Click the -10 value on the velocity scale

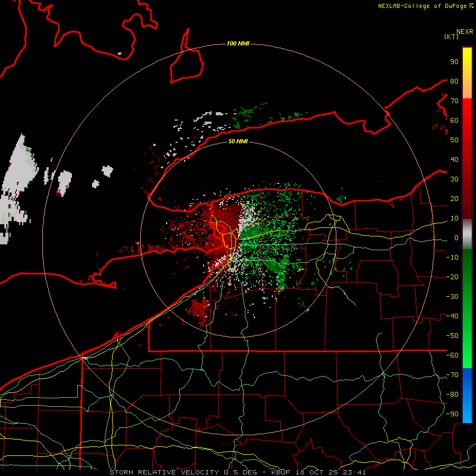pyautogui.click(x=452, y=258)
